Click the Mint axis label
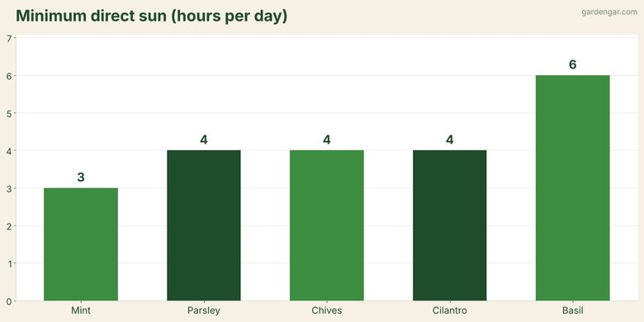Screen dimensions: 644x322 coord(81,310)
